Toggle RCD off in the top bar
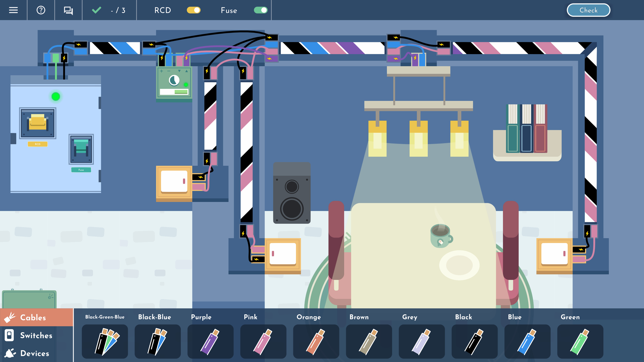 coord(194,10)
